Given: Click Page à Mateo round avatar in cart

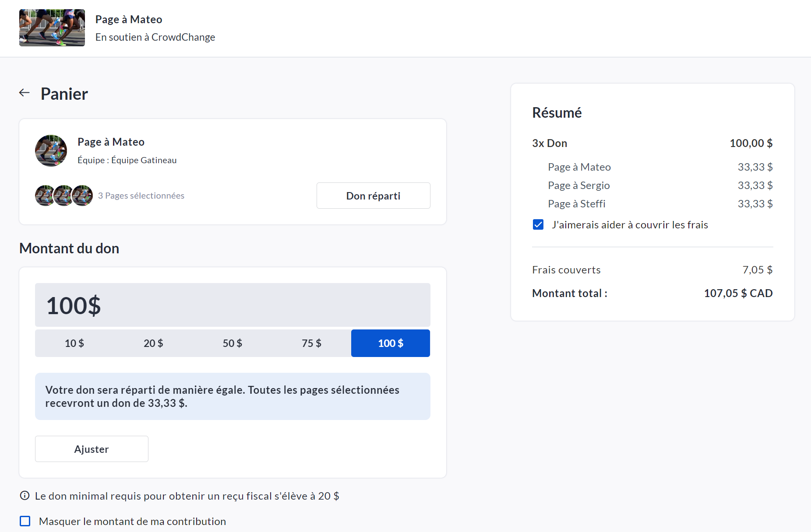Looking at the screenshot, I should [x=51, y=151].
